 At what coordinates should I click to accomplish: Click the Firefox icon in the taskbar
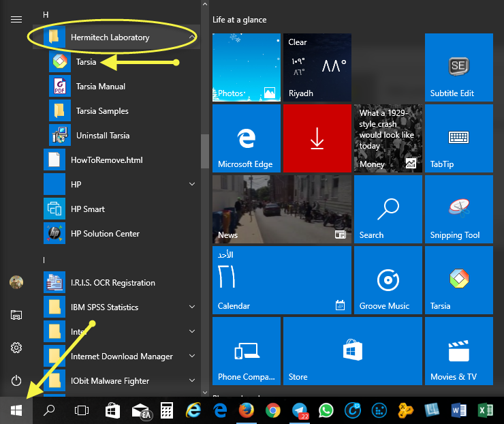point(247,410)
